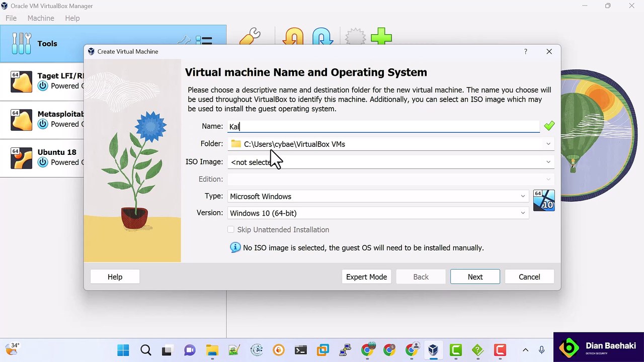Open the Machine menu

click(x=41, y=18)
